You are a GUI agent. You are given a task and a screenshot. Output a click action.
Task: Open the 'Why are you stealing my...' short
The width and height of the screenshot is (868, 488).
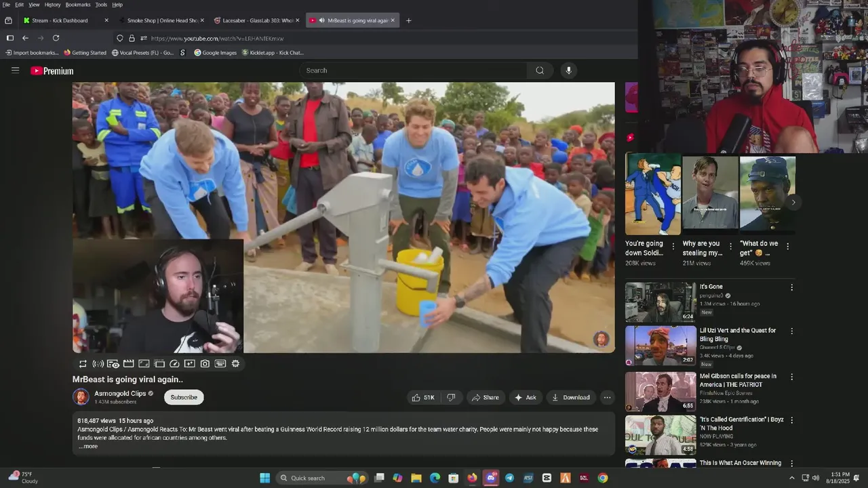pos(710,194)
